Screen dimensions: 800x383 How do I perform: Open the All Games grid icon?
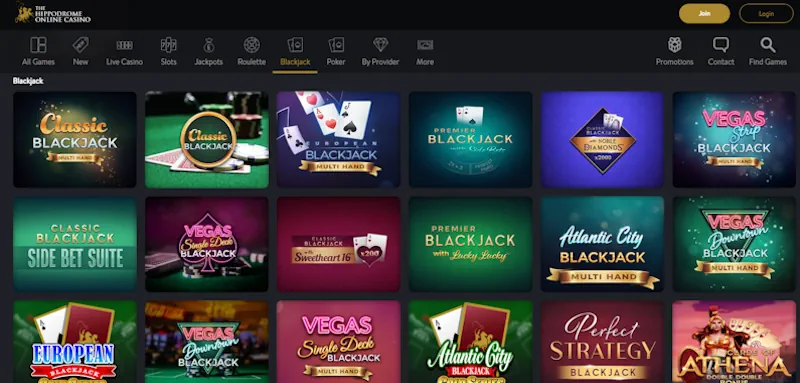pyautogui.click(x=38, y=45)
